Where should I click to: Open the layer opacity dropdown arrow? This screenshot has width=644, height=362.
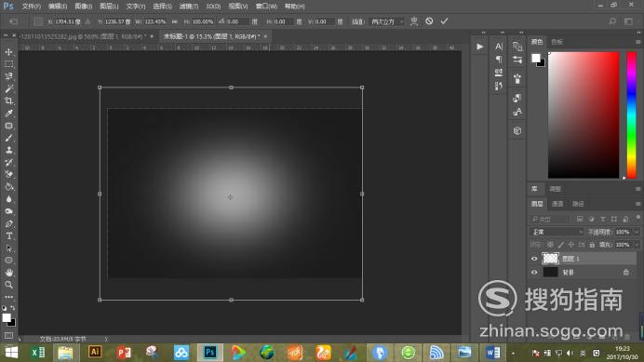pos(637,232)
